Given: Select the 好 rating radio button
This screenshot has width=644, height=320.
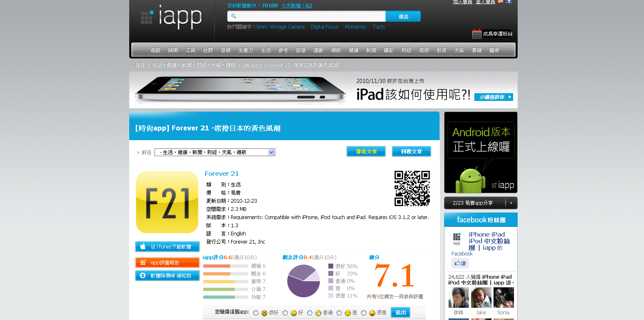Looking at the screenshot, I should coord(285,313).
